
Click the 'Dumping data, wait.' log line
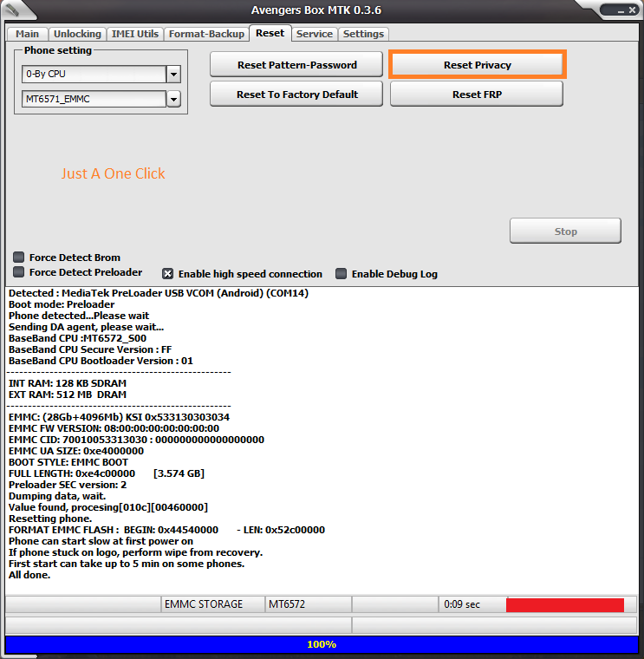[x=57, y=496]
